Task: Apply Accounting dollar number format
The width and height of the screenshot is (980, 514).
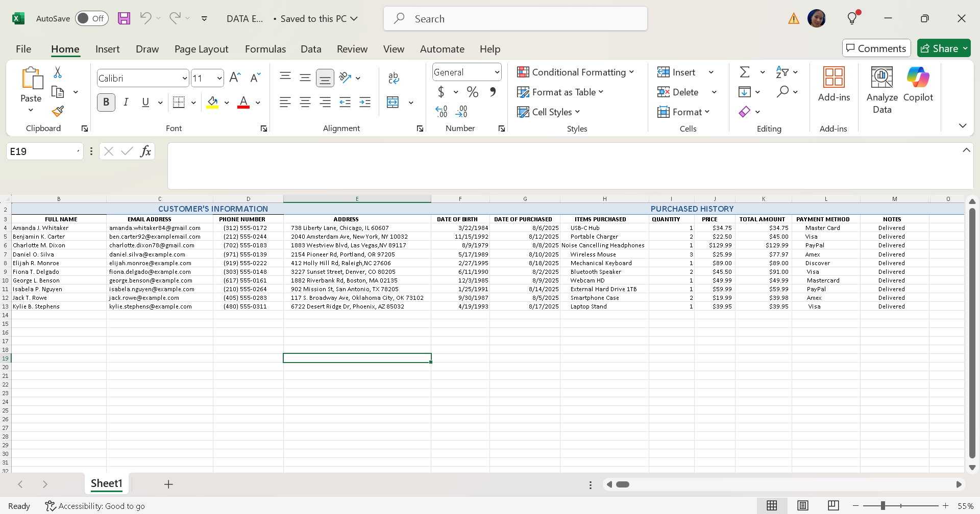Action: [441, 92]
